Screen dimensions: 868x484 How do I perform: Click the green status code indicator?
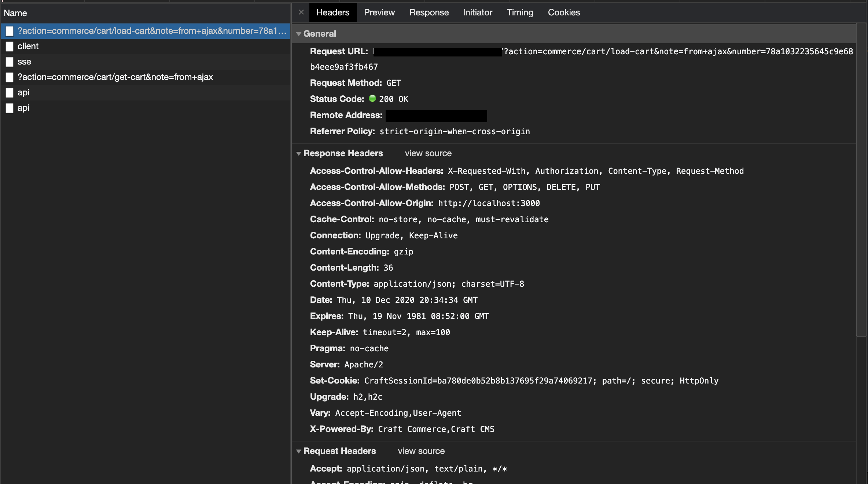click(372, 98)
